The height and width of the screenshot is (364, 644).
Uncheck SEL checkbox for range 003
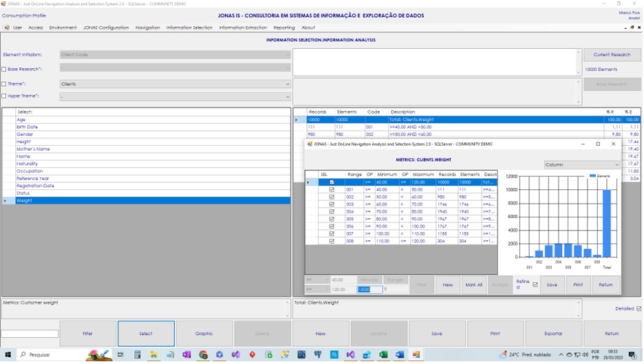(332, 204)
